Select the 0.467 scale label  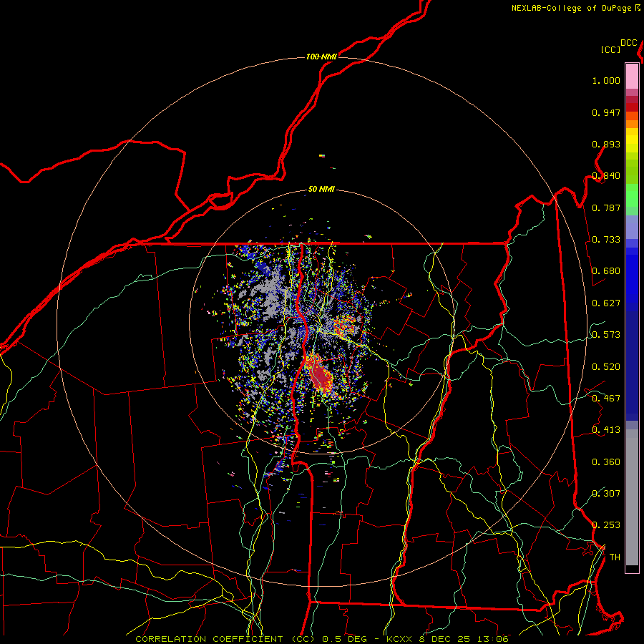[x=606, y=399]
